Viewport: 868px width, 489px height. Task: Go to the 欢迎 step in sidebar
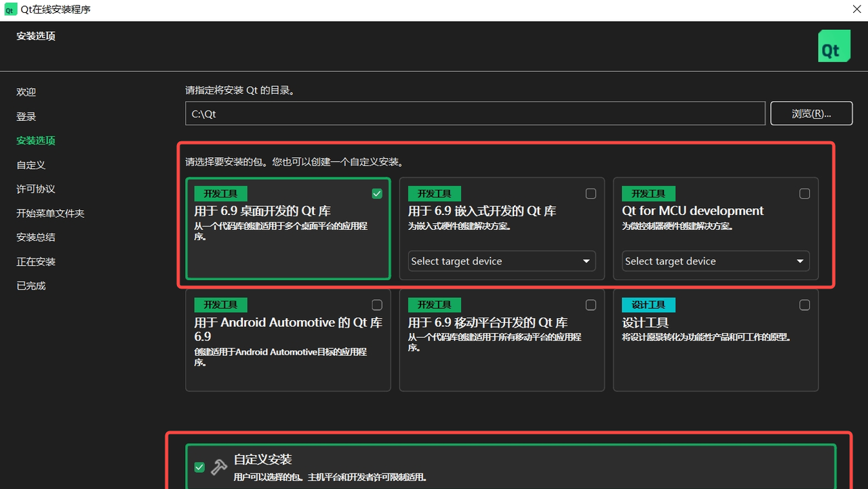26,92
